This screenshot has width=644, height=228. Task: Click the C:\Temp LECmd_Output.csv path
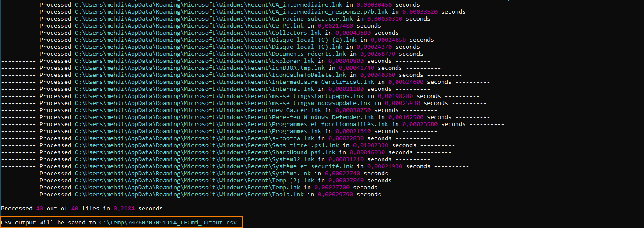click(168, 222)
